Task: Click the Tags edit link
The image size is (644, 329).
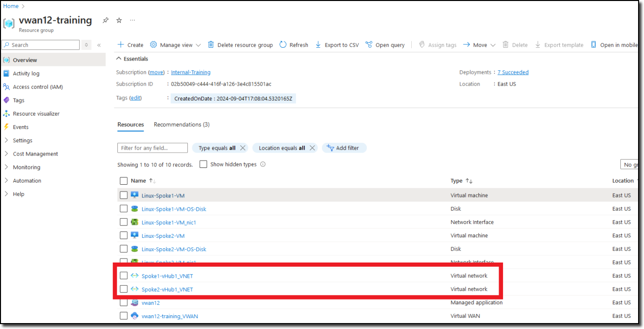Action: [x=135, y=98]
